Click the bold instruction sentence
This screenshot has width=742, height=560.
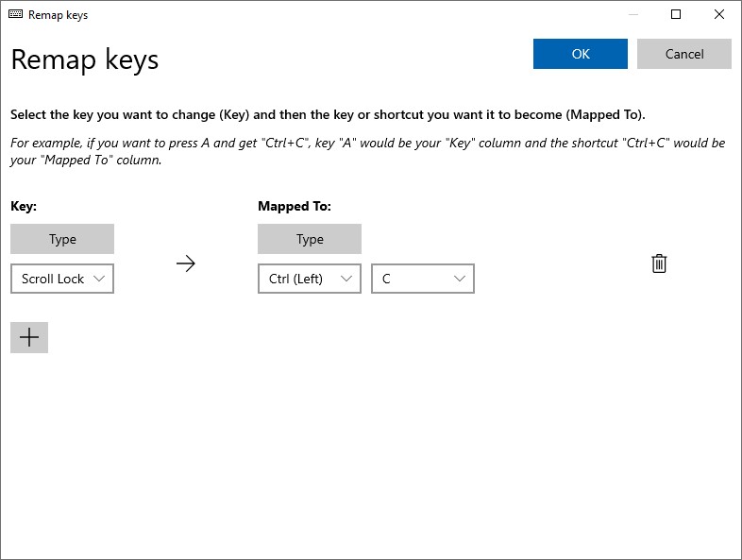coord(328,115)
